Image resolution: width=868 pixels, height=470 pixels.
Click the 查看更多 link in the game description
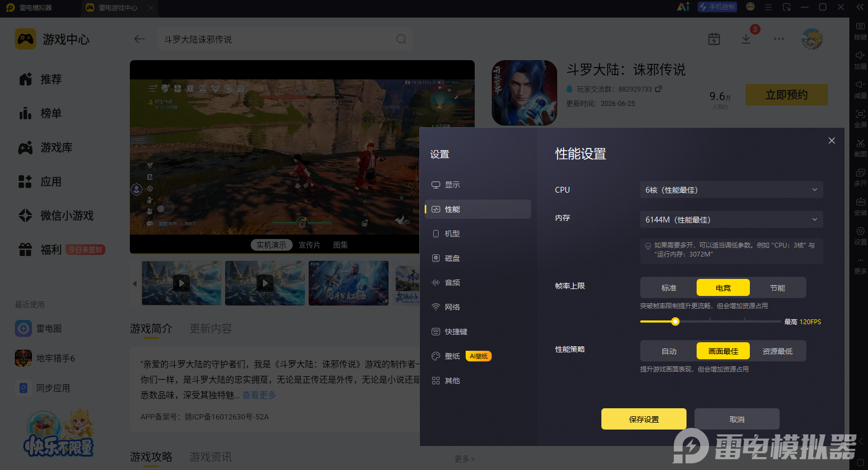(x=259, y=395)
